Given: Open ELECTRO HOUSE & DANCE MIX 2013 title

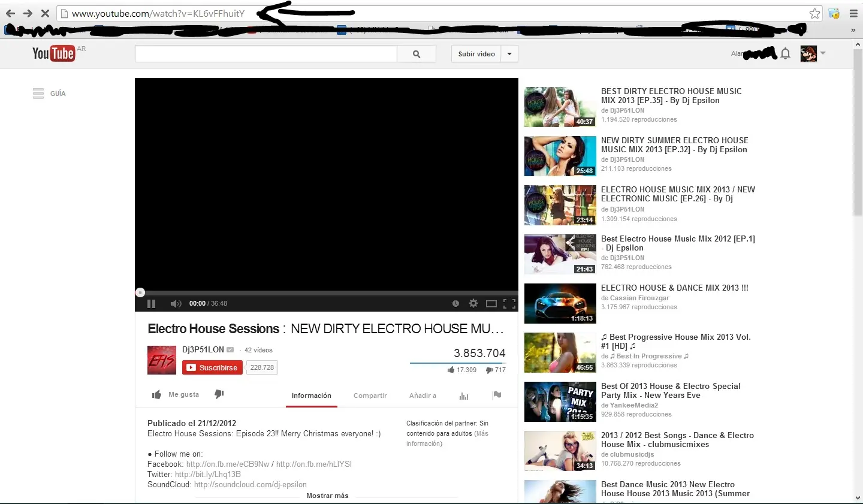Looking at the screenshot, I should coord(675,288).
